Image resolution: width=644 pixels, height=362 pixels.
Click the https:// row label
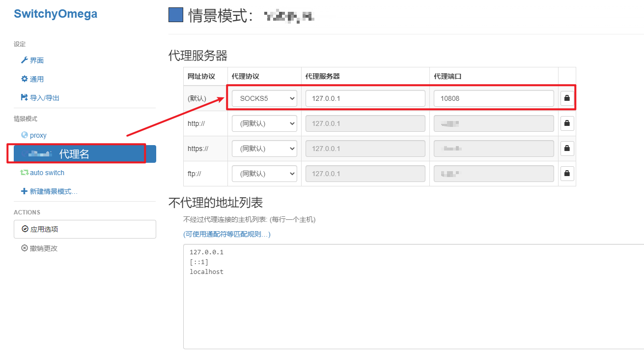pyautogui.click(x=198, y=148)
